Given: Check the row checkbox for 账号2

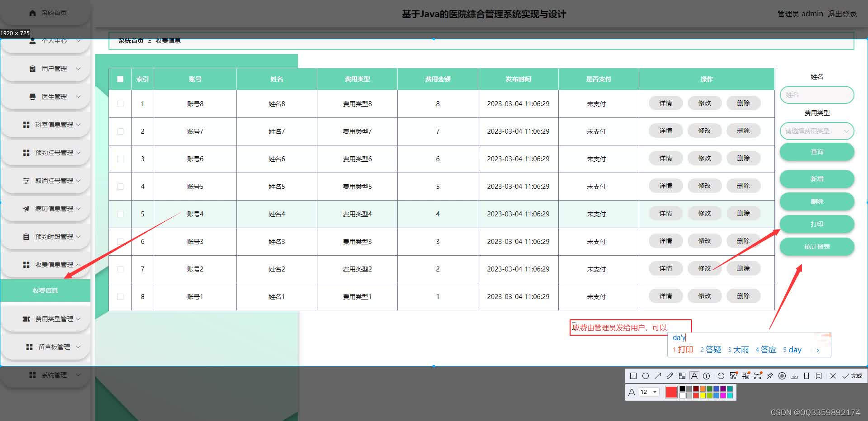Looking at the screenshot, I should (120, 269).
